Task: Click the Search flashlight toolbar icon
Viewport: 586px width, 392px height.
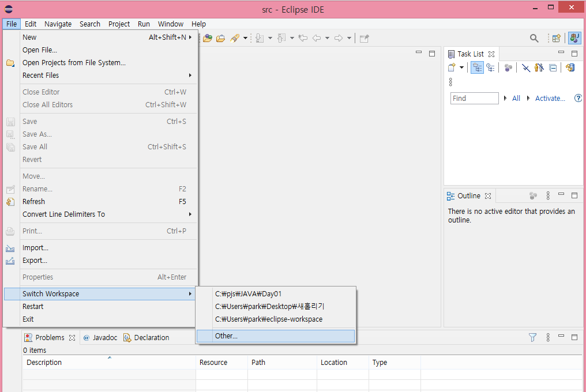Action: [x=235, y=38]
